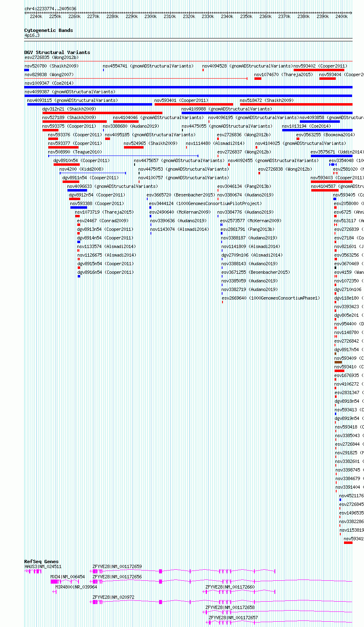Image resolution: width=364 pixels, height=627 pixels.
Task: Open esv2669640 (1000GenomesConsortiumPhase1)
Action: point(271,298)
